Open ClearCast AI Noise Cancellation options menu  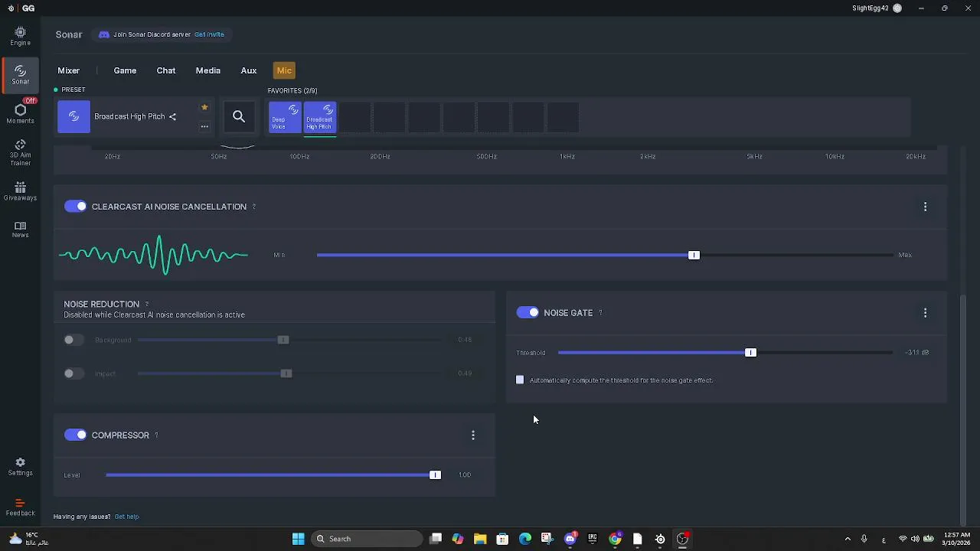pyautogui.click(x=925, y=207)
